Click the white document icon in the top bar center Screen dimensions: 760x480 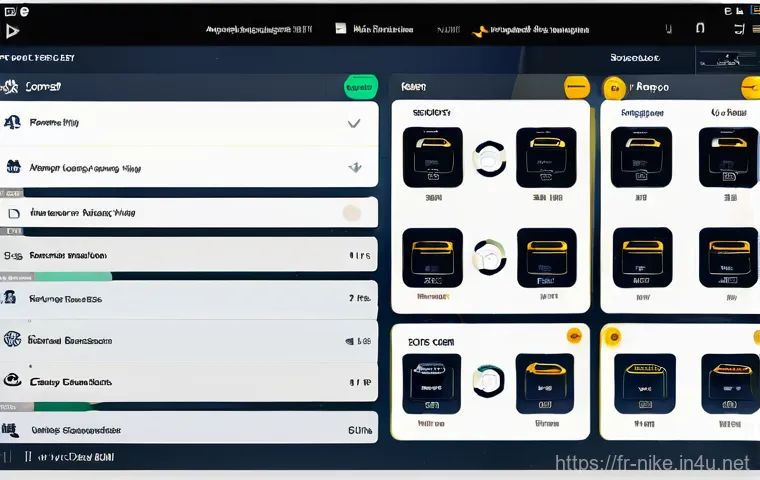(341, 29)
